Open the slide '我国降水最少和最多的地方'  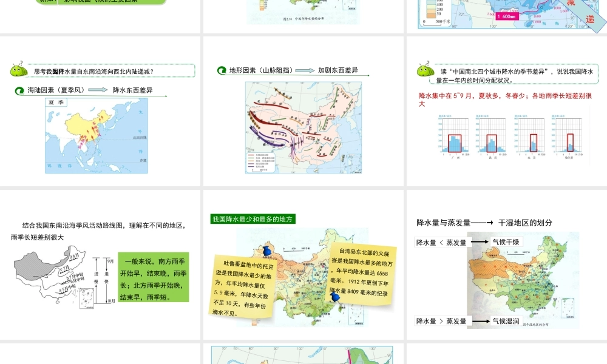[x=303, y=265]
